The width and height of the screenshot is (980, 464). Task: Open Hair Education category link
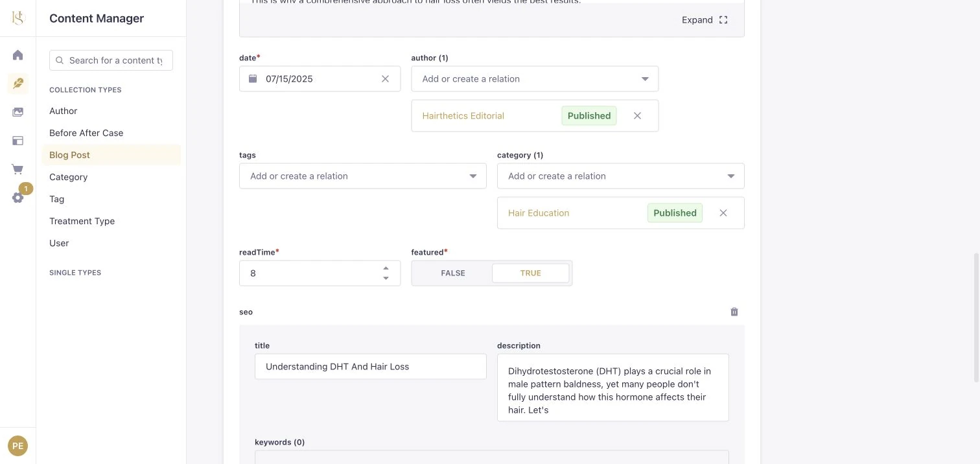(539, 213)
